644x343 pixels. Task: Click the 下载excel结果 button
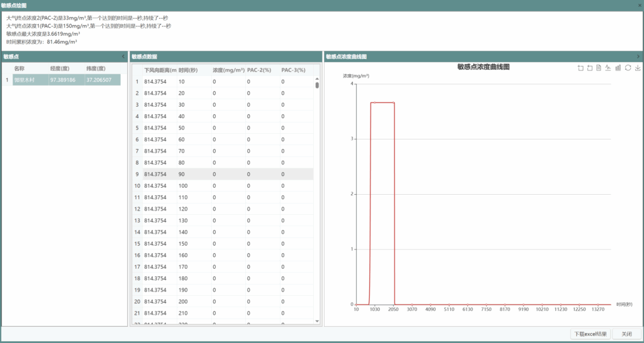(x=590, y=334)
